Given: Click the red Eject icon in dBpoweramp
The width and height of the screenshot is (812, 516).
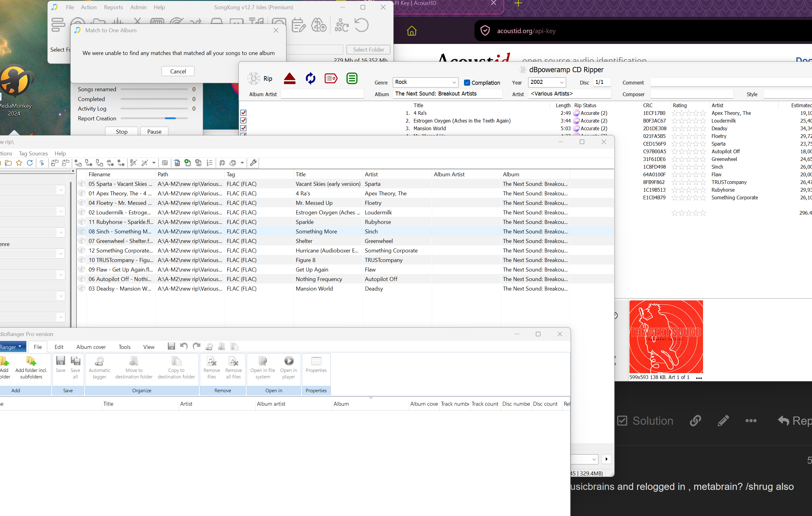Looking at the screenshot, I should click(x=290, y=78).
